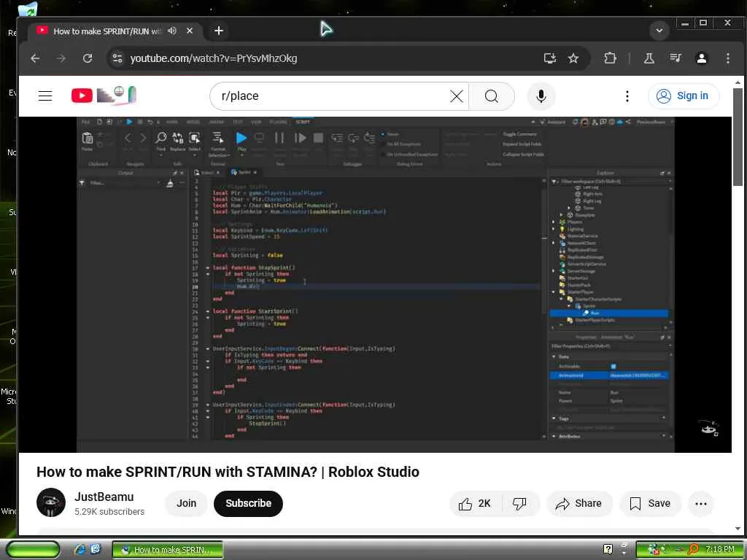Image resolution: width=747 pixels, height=560 pixels.
Task: Go back to the previous page
Action: [35, 58]
